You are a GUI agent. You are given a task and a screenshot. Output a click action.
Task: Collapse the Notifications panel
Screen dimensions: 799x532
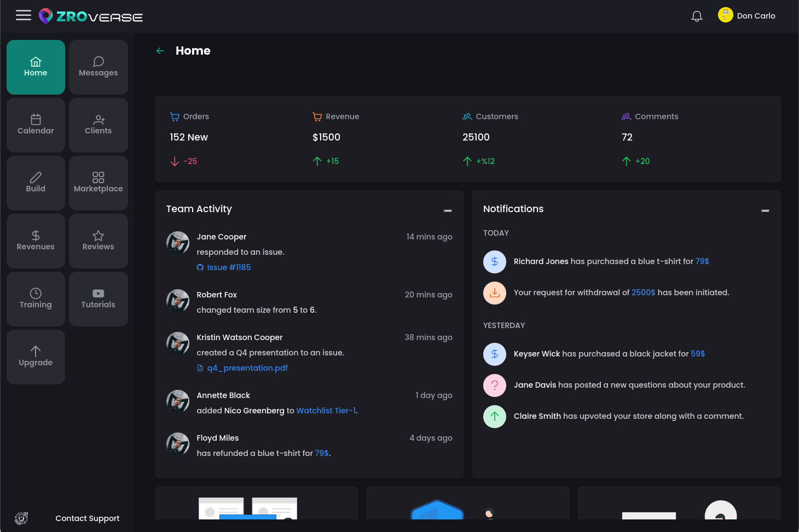tap(765, 211)
